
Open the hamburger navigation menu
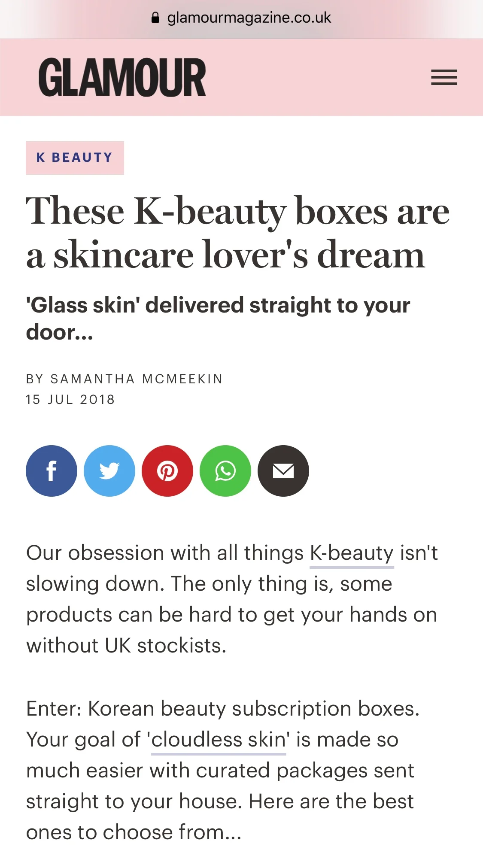click(444, 77)
